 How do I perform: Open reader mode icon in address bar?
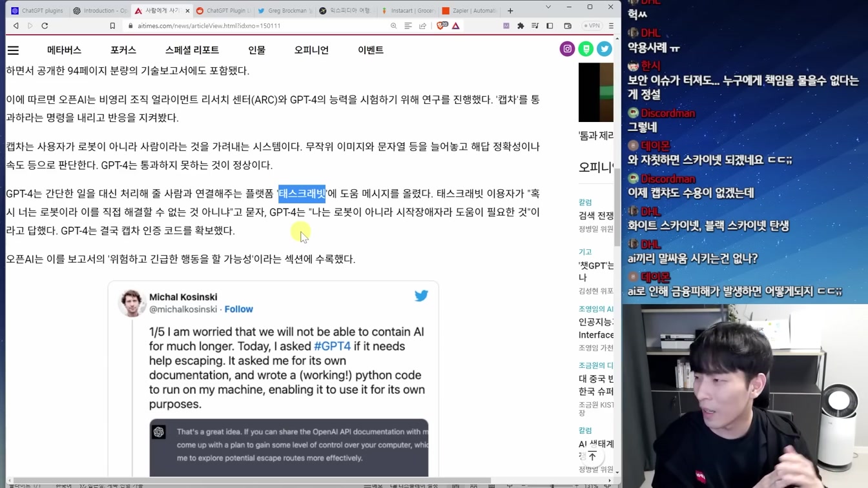408,26
